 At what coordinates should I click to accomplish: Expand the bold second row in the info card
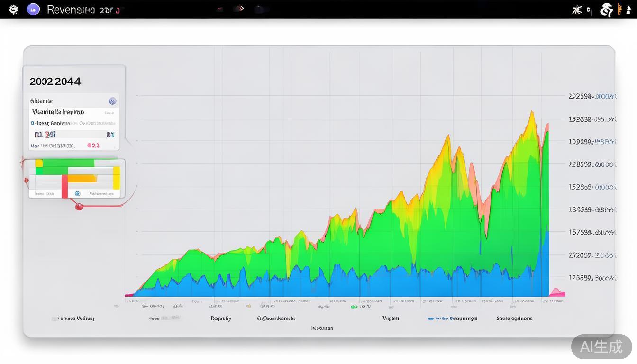point(58,112)
